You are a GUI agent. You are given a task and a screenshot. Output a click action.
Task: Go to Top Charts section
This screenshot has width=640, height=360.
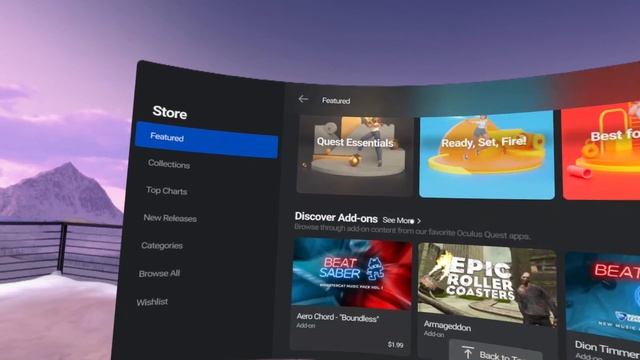tap(167, 191)
